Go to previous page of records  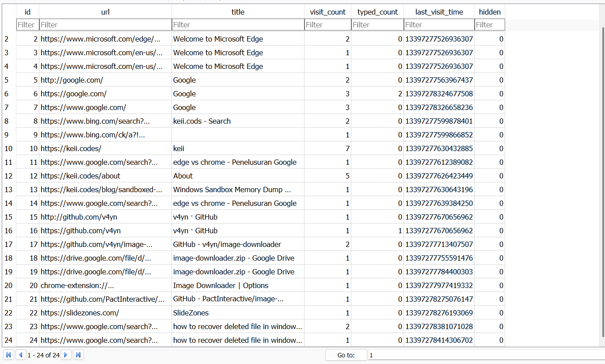[21, 355]
